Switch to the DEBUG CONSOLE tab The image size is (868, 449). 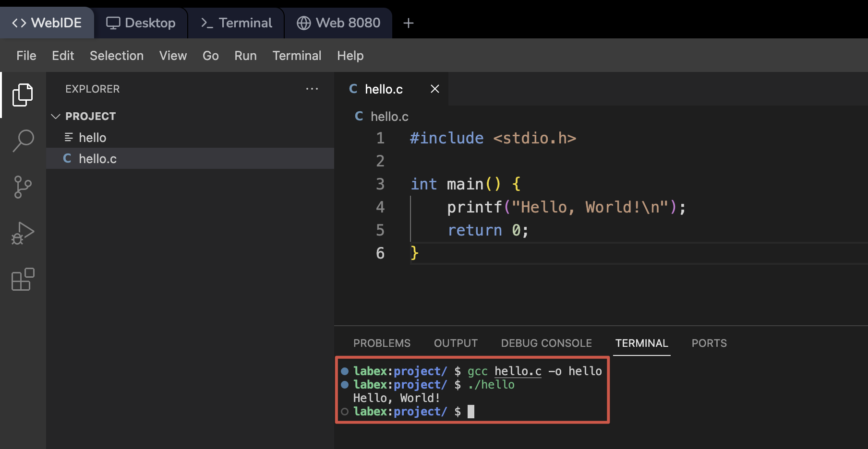click(x=546, y=343)
